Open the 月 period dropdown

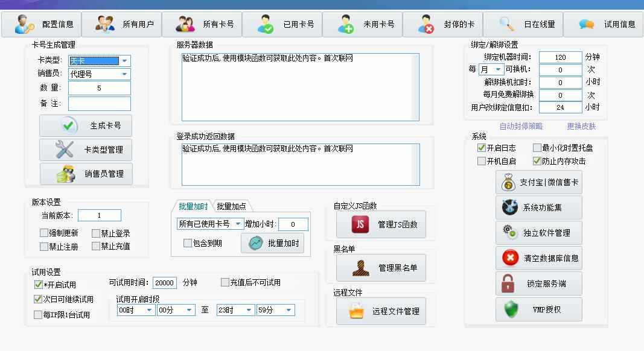pos(491,69)
